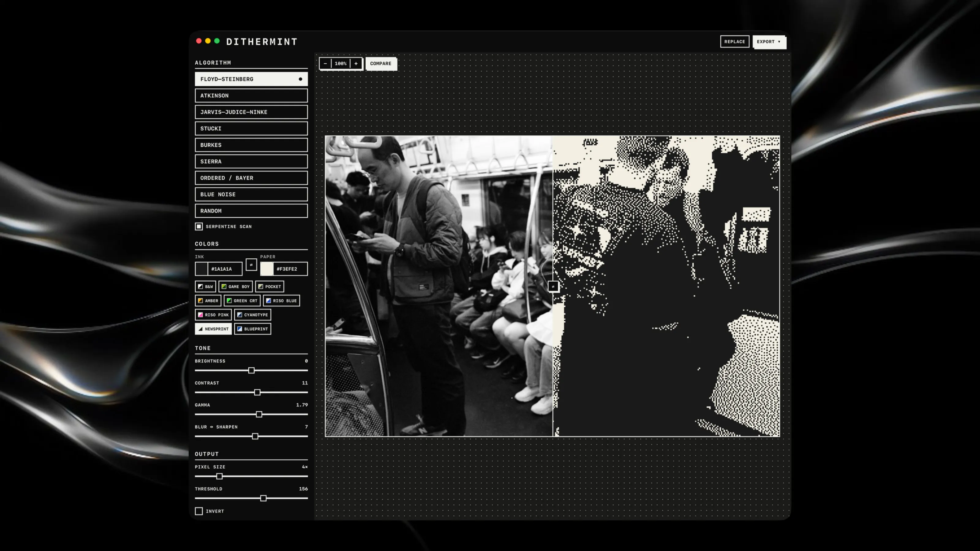The image size is (980, 551).
Task: Apply the Amber palette preset
Action: [208, 300]
